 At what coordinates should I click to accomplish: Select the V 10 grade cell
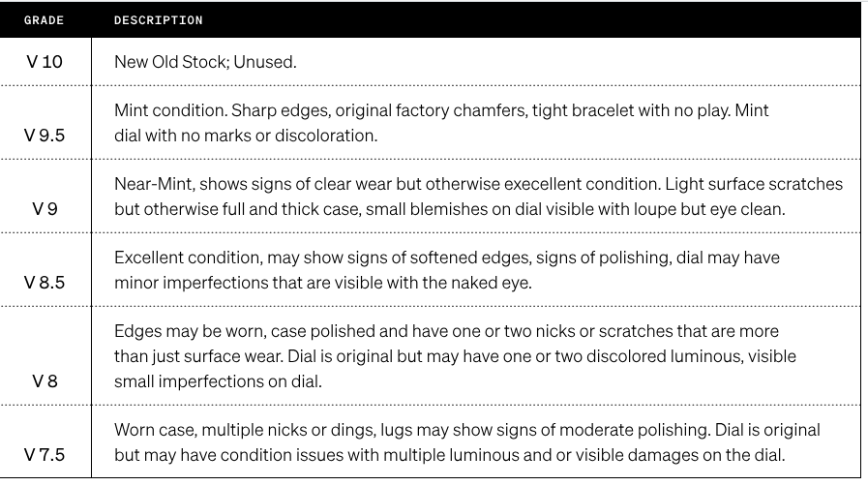(x=45, y=62)
